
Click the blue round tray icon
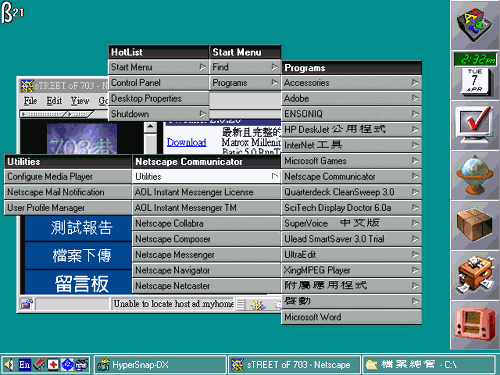[x=68, y=365]
